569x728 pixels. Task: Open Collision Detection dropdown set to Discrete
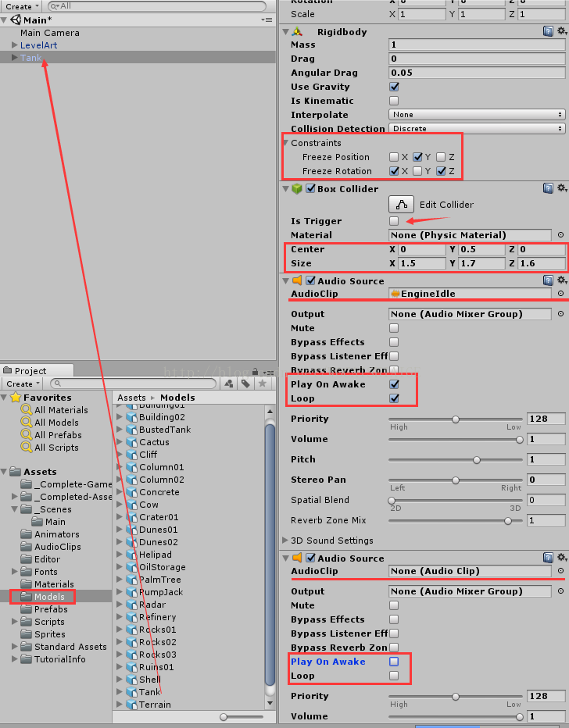click(477, 129)
